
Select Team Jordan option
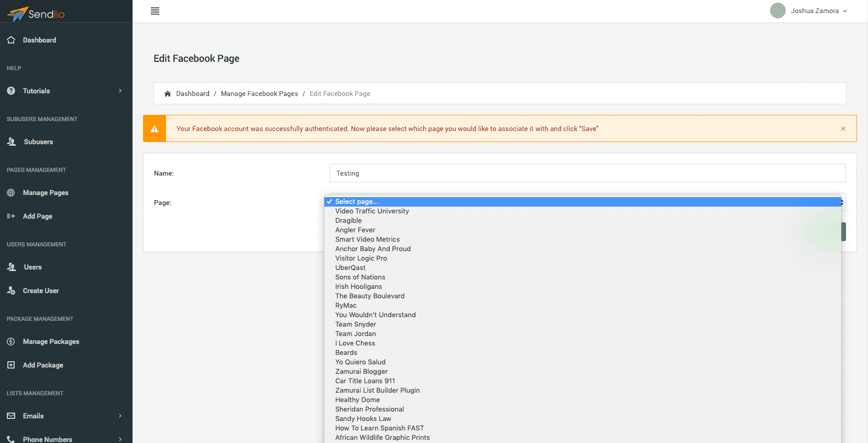click(x=583, y=334)
